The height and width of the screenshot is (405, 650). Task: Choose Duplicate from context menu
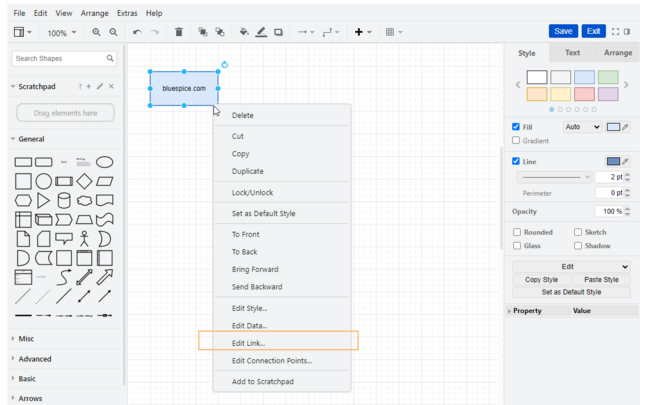[x=282, y=171]
